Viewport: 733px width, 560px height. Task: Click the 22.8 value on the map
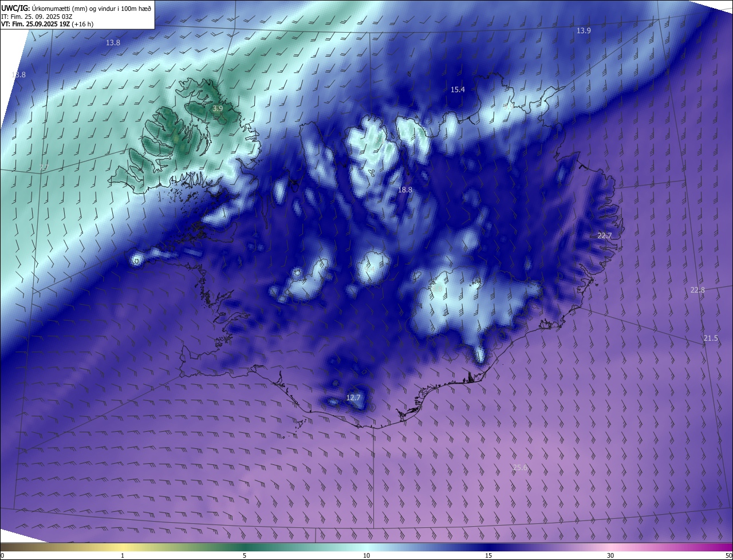pos(697,290)
